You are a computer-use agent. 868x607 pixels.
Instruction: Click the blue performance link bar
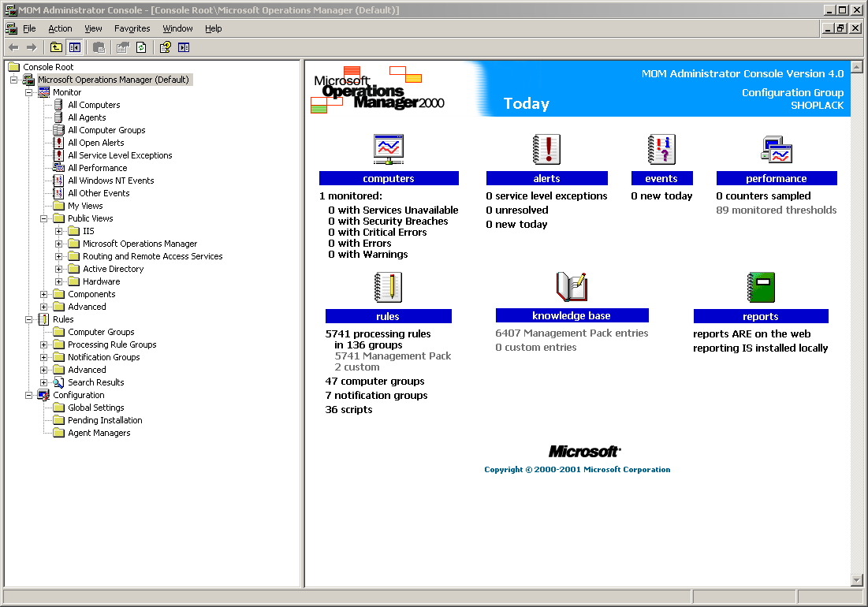(776, 178)
